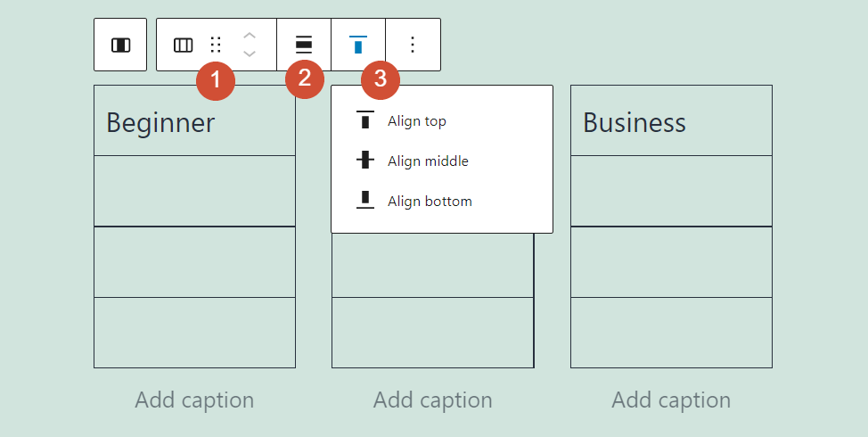The height and width of the screenshot is (437, 868).
Task: Select Align top from the menu
Action: 416,121
